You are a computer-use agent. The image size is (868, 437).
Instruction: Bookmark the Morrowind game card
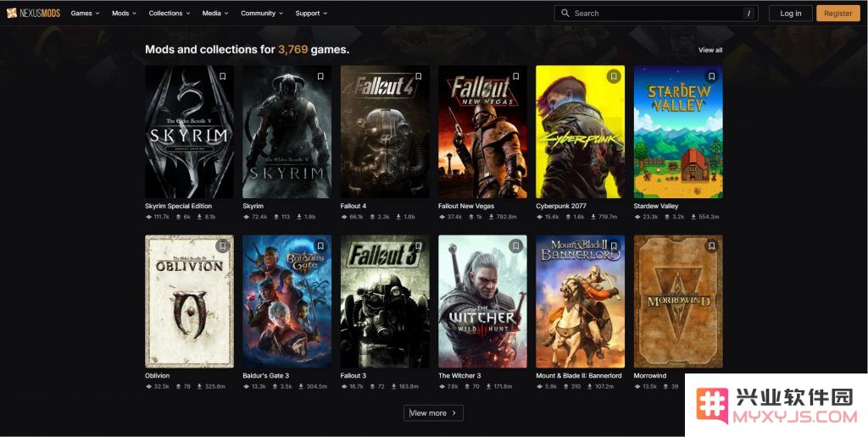tap(712, 246)
